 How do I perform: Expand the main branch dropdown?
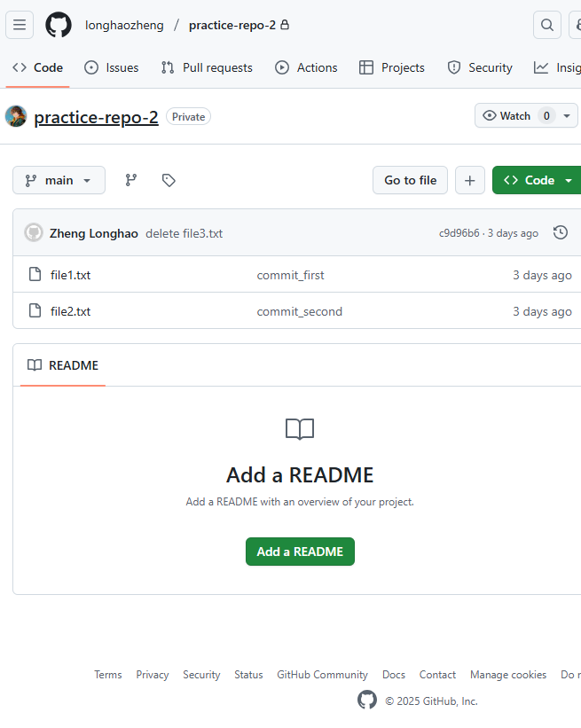[59, 180]
